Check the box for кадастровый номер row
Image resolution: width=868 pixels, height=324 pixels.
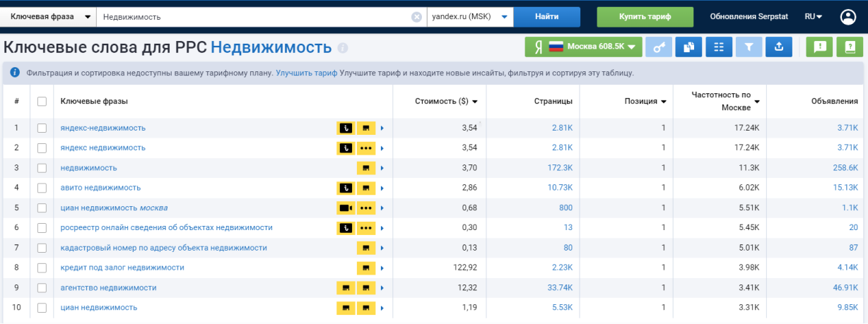click(x=42, y=248)
